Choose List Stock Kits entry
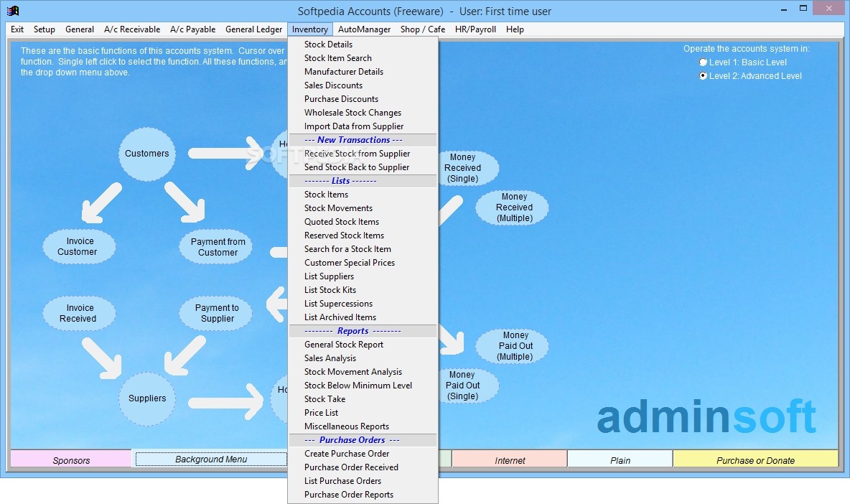 [363, 290]
